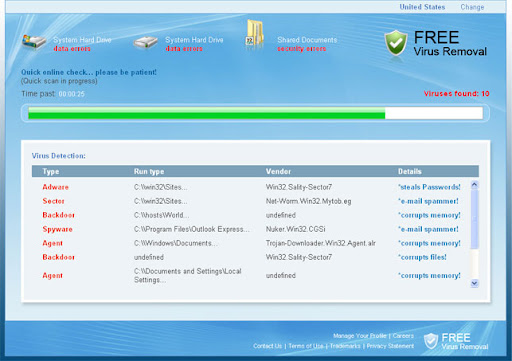The image size is (512, 361).
Task: Open the Privacy Statement link
Action: pyautogui.click(x=390, y=346)
